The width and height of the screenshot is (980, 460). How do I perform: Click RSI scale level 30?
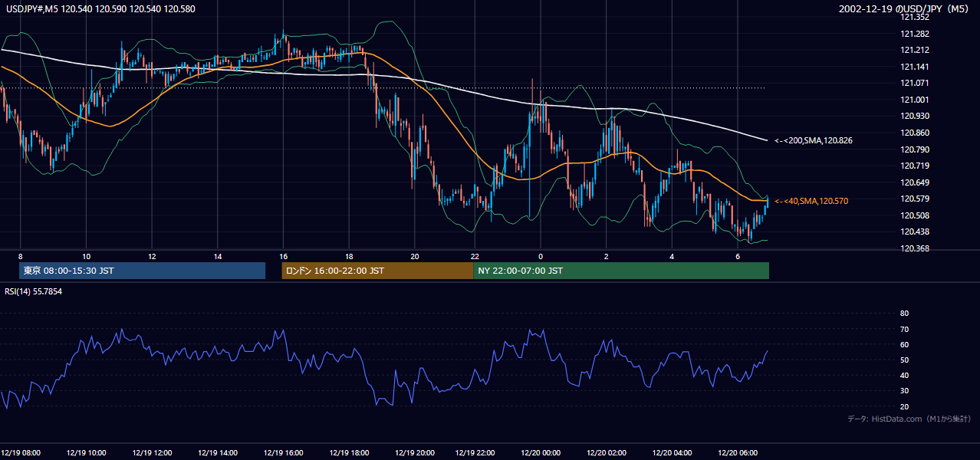(904, 391)
